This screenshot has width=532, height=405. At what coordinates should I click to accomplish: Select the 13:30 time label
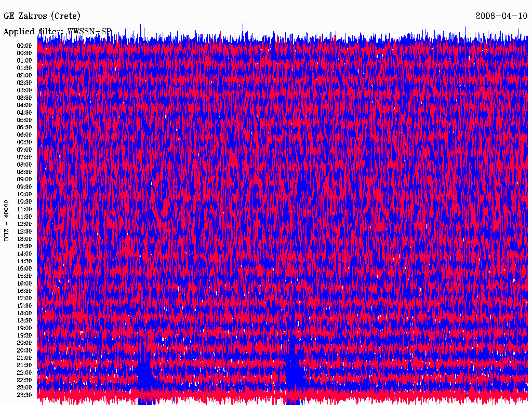pos(24,246)
